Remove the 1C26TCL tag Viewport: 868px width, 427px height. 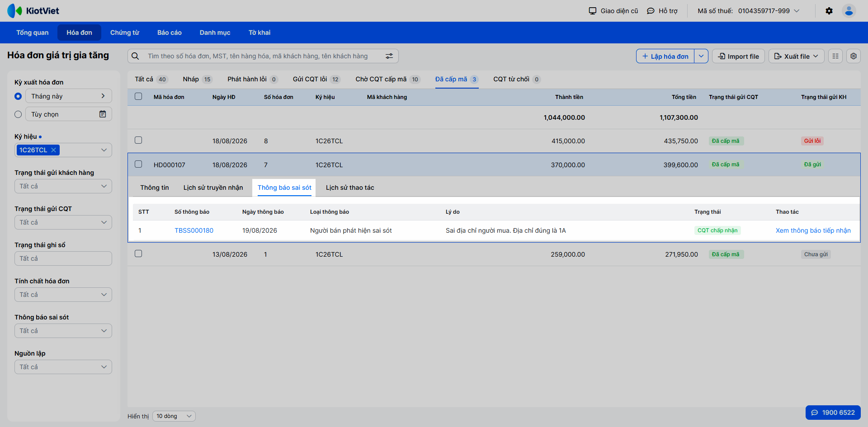point(53,150)
